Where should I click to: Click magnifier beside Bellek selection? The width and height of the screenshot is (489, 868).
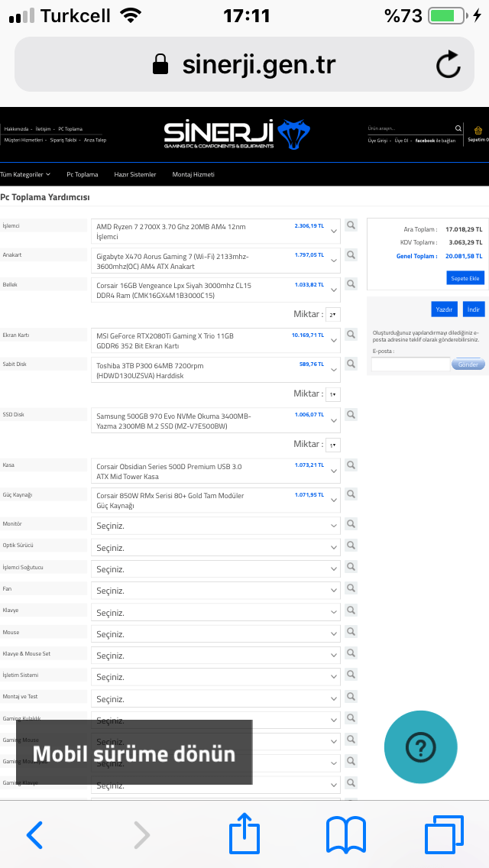tap(351, 284)
